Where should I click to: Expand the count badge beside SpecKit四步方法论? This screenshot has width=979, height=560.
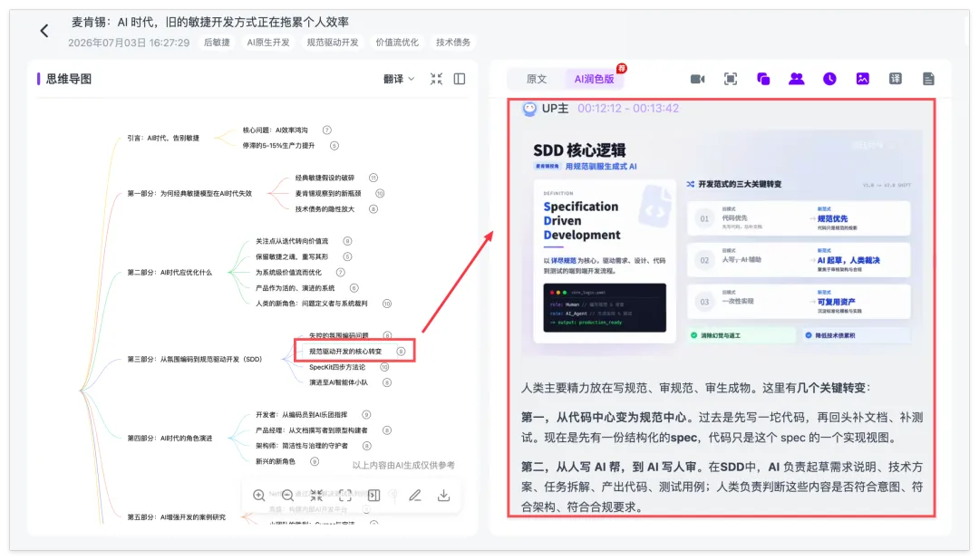click(x=384, y=367)
